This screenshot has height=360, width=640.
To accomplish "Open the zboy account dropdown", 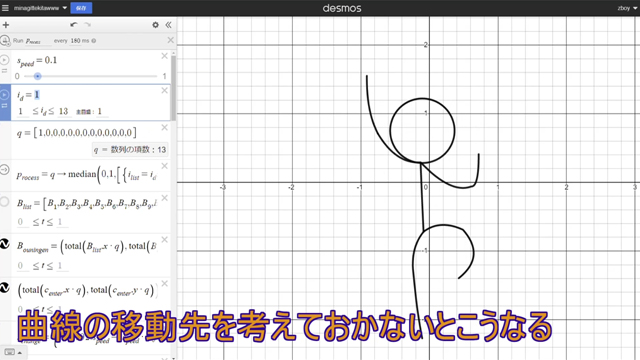I will coord(627,8).
